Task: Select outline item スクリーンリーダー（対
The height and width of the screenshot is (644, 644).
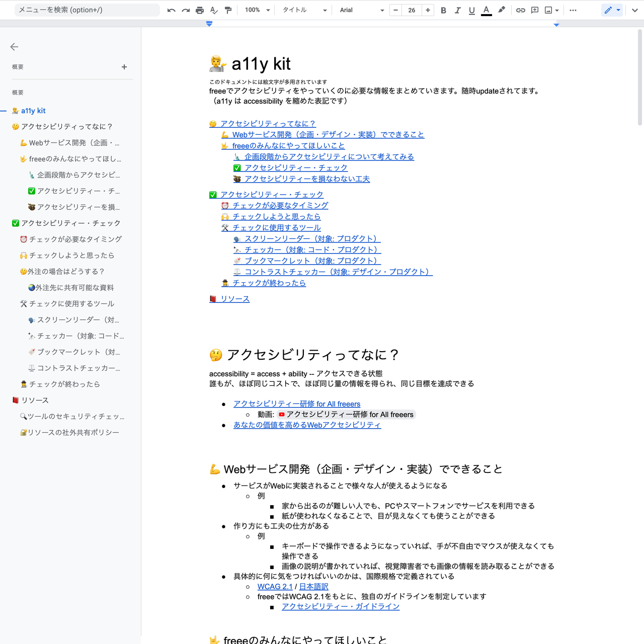Action: [x=73, y=320]
